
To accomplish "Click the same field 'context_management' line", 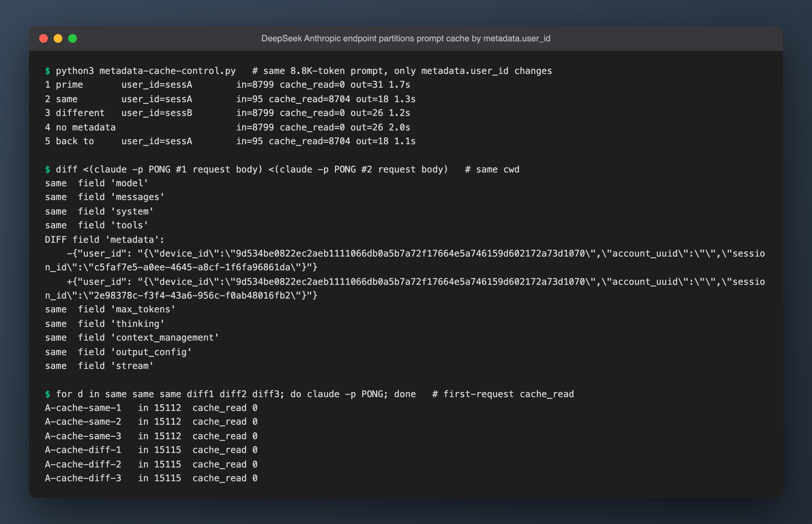I will click(132, 338).
